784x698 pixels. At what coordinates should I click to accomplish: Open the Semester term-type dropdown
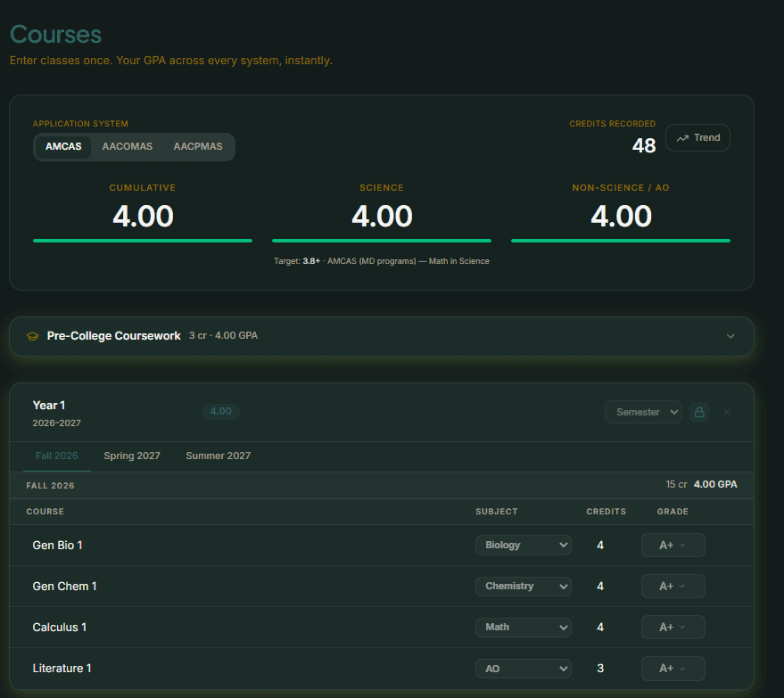643,412
